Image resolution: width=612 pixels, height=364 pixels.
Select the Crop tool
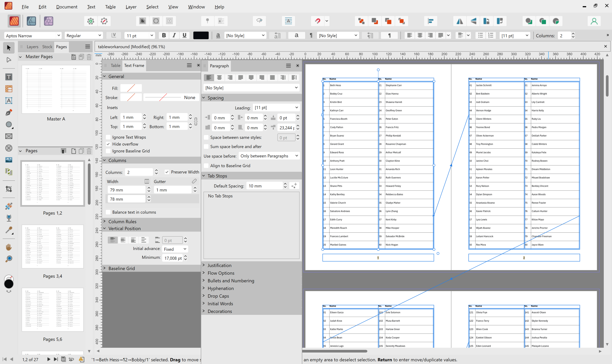[x=9, y=189]
